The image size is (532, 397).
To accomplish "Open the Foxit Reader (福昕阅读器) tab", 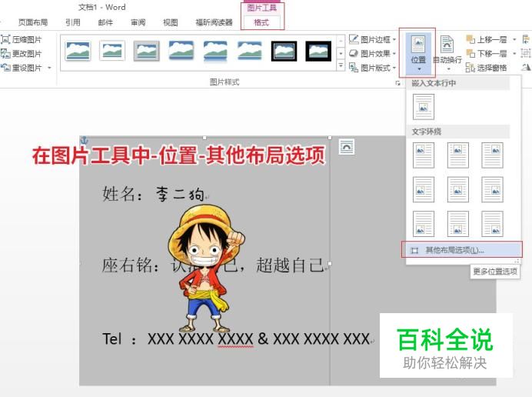I will (x=214, y=22).
